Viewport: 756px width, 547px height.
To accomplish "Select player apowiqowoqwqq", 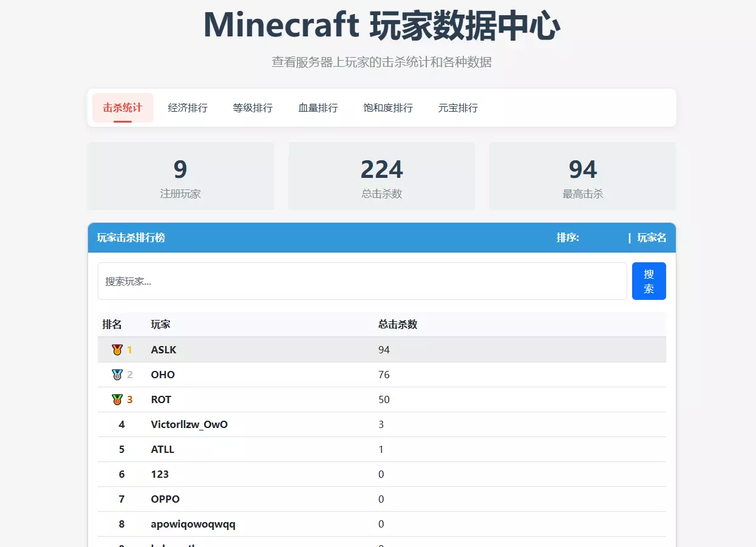I will pyautogui.click(x=193, y=525).
